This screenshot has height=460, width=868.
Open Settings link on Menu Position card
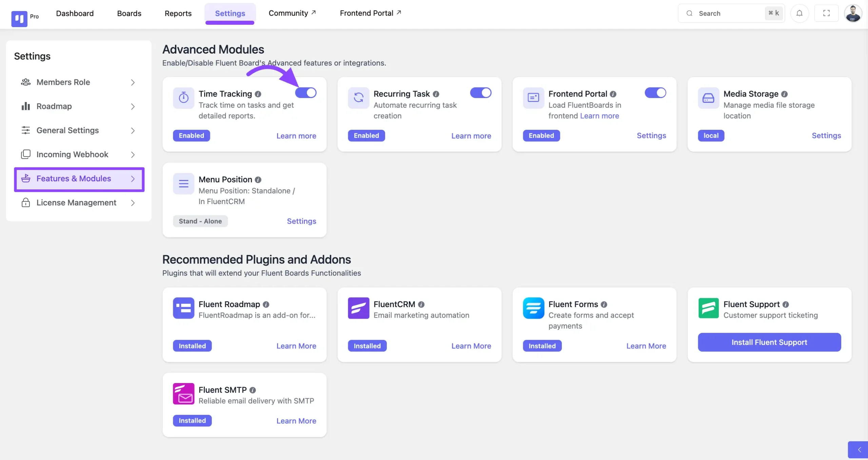tap(301, 221)
